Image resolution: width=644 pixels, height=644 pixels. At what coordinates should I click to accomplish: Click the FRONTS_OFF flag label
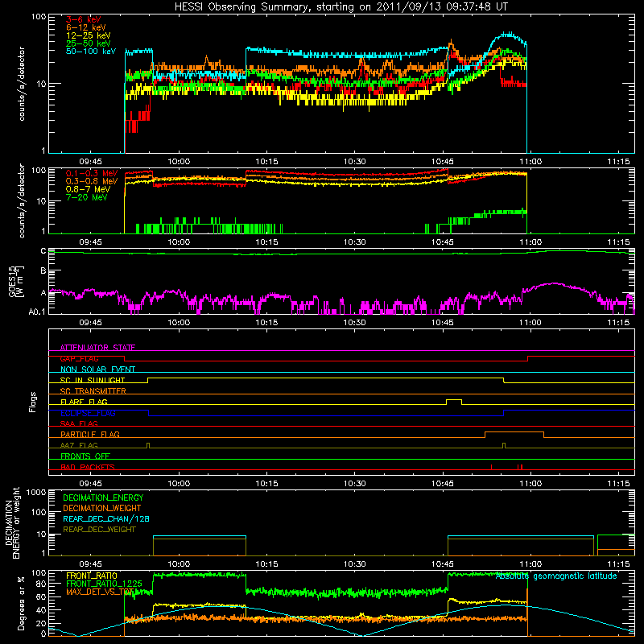(x=85, y=456)
